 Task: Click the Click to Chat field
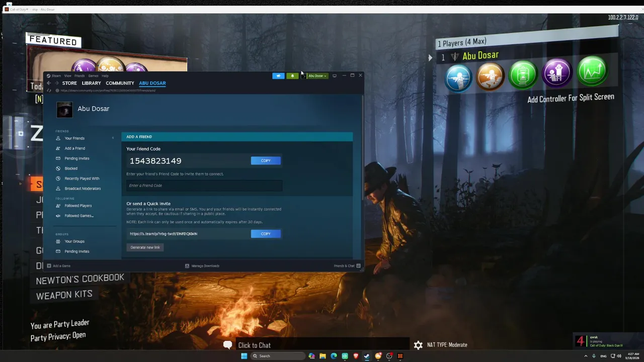pos(322,345)
